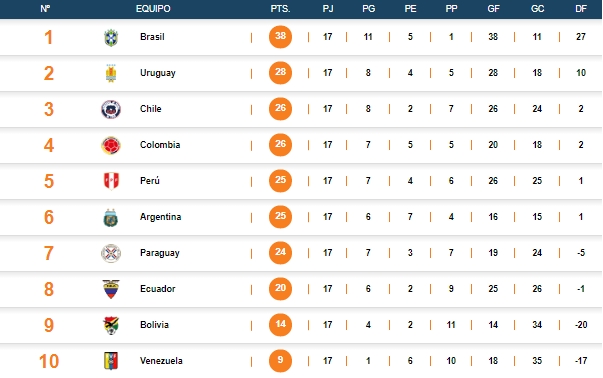Open the Colombia team crest
The width and height of the screenshot is (603, 378).
coord(111,145)
